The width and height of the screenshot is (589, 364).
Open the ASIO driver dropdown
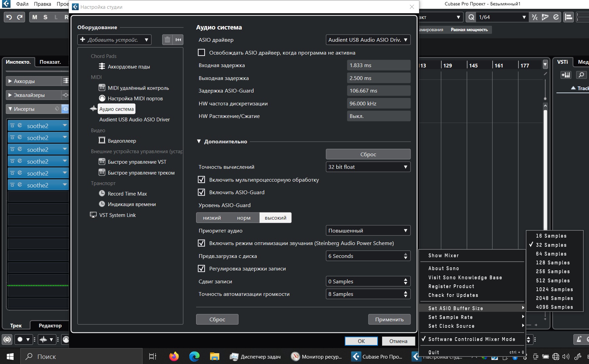point(368,40)
